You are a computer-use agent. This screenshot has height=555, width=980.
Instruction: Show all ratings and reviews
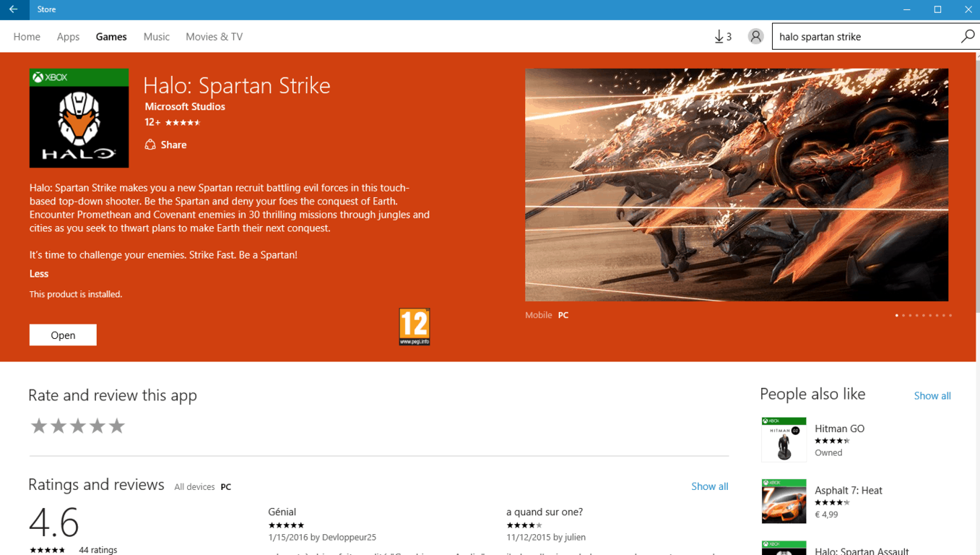click(x=709, y=486)
